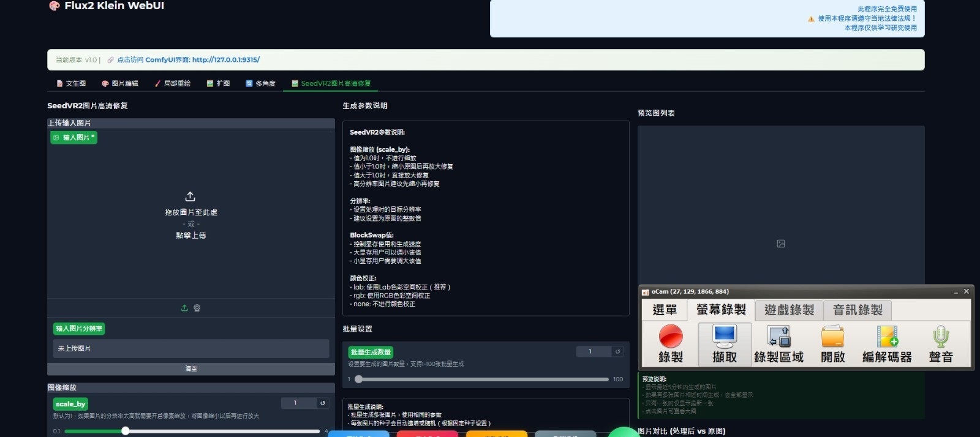980x437 pixels.
Task: Click the 點擊上傳 upload text
Action: click(191, 235)
